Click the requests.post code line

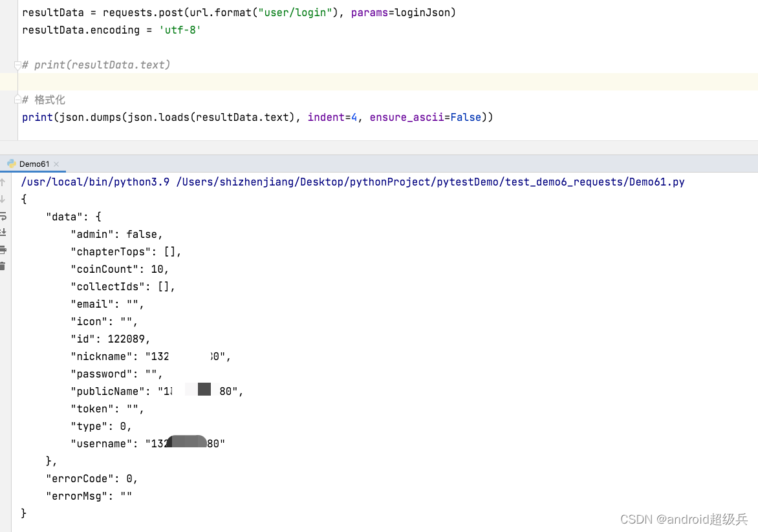point(239,12)
